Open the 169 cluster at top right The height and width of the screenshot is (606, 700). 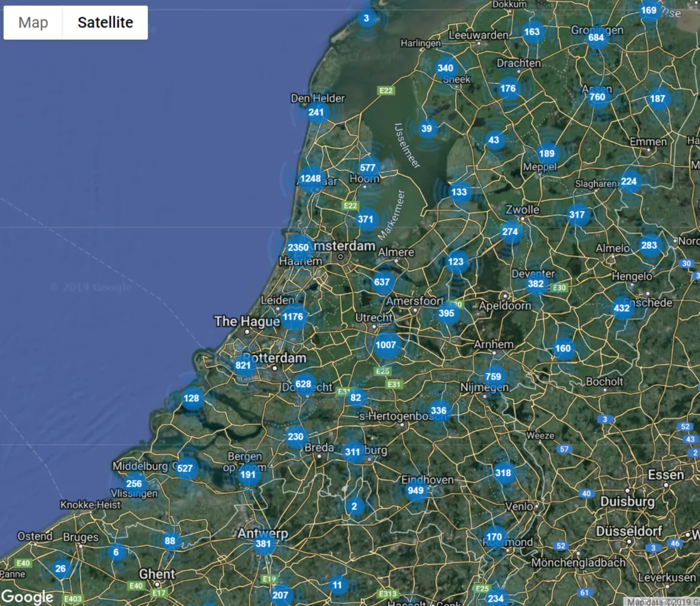(x=648, y=10)
